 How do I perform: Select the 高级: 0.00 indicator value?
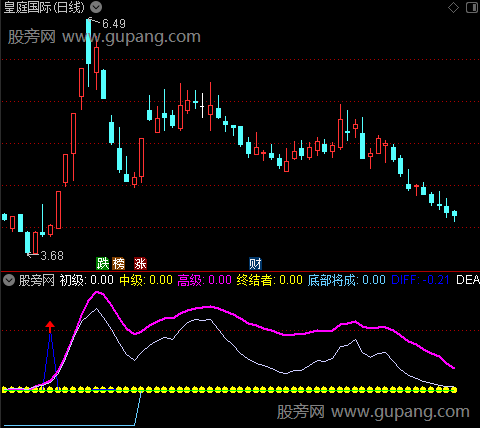pyautogui.click(x=204, y=280)
